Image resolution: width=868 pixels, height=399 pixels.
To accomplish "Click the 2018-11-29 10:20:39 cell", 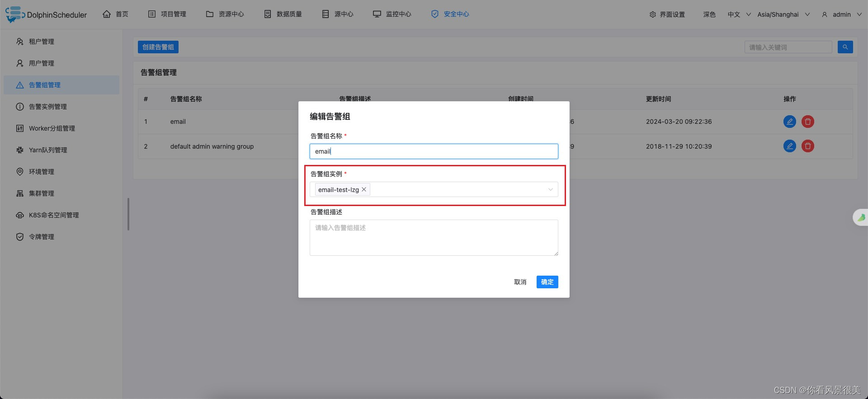I will (679, 146).
